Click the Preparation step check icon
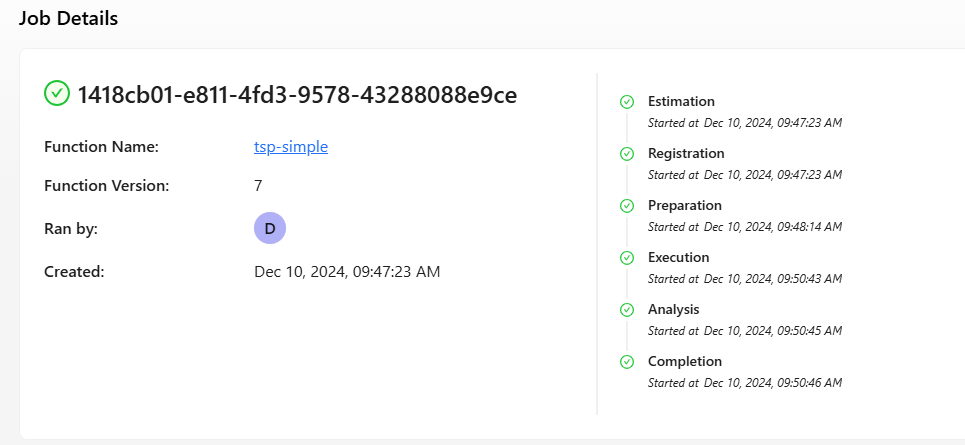Viewport: 965px width, 445px height. pos(627,206)
